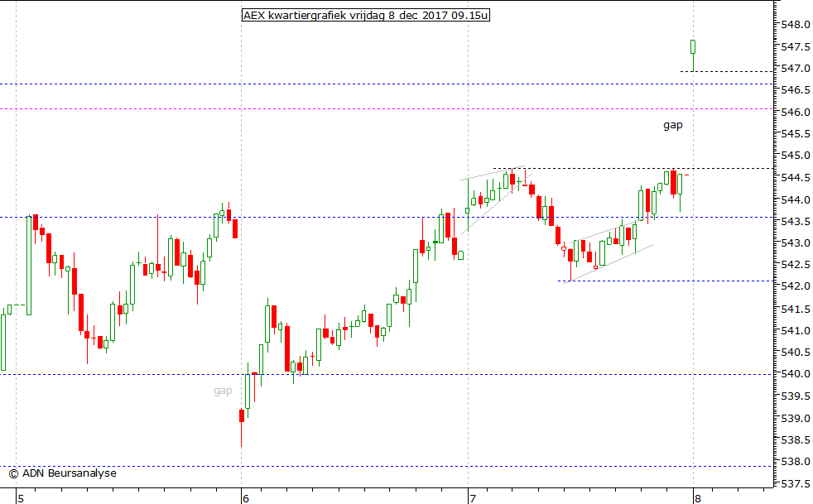The image size is (813, 504).
Task: Select the 539.0 price axis label
Action: point(796,419)
